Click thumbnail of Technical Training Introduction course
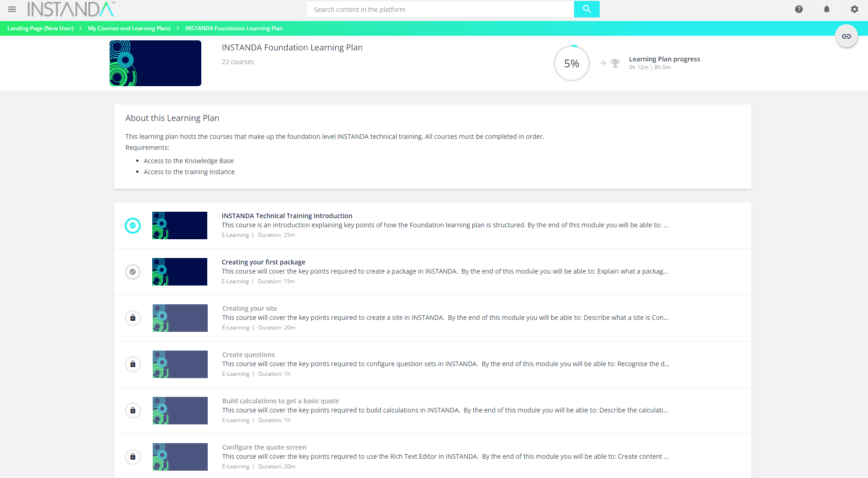The height and width of the screenshot is (478, 868). [x=180, y=225]
